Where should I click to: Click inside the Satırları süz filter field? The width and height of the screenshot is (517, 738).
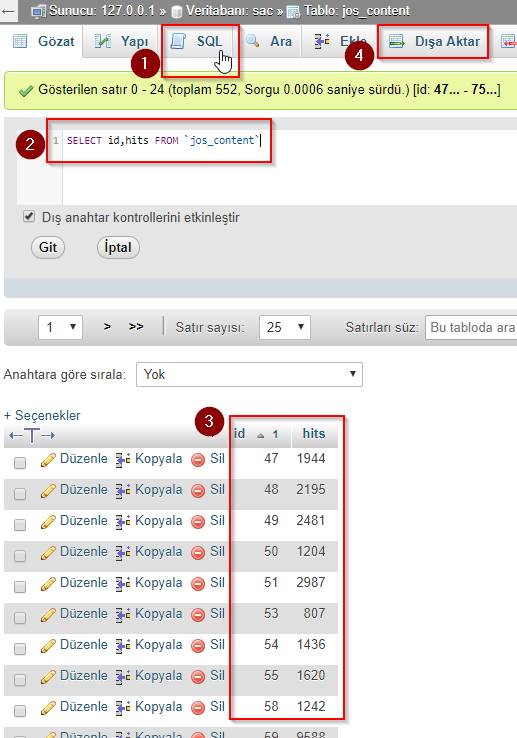tap(471, 327)
